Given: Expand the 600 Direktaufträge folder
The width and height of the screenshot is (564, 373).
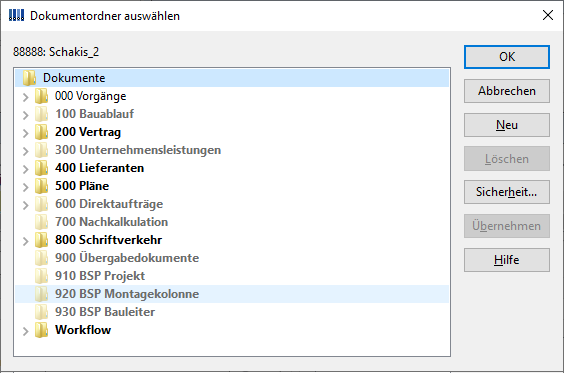Looking at the screenshot, I should click(x=25, y=205).
